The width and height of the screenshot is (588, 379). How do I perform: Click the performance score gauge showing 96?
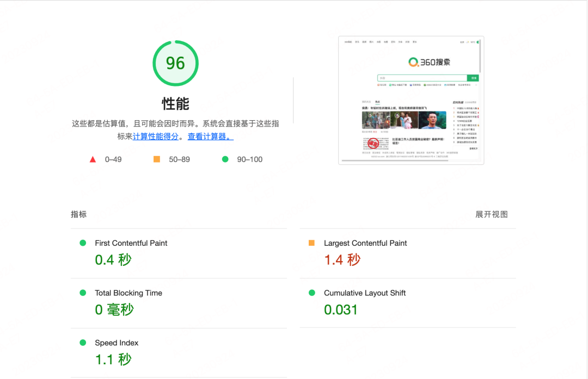pyautogui.click(x=175, y=63)
